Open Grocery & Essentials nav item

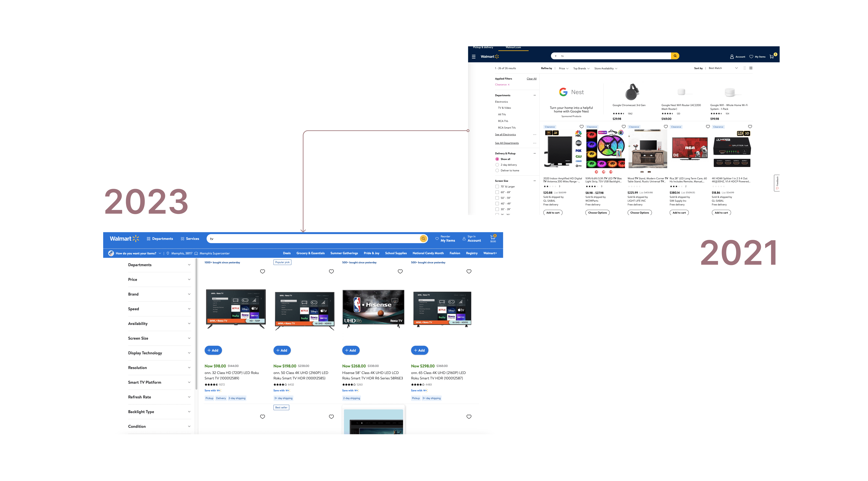pyautogui.click(x=310, y=253)
